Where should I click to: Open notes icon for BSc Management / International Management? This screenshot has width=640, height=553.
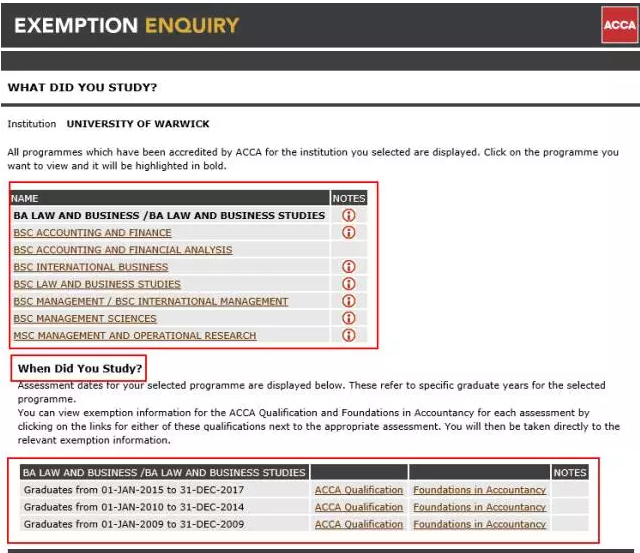click(349, 301)
